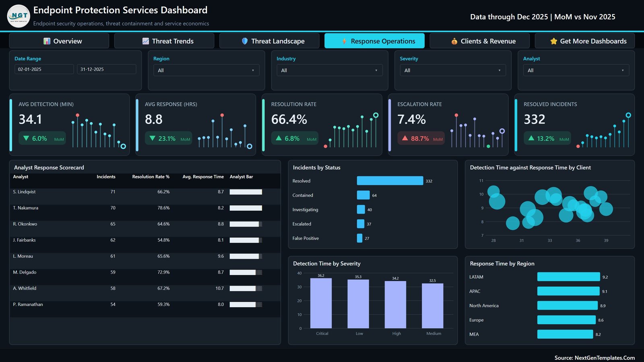
Task: Click the end date field 31-12-2025
Action: pos(107,69)
